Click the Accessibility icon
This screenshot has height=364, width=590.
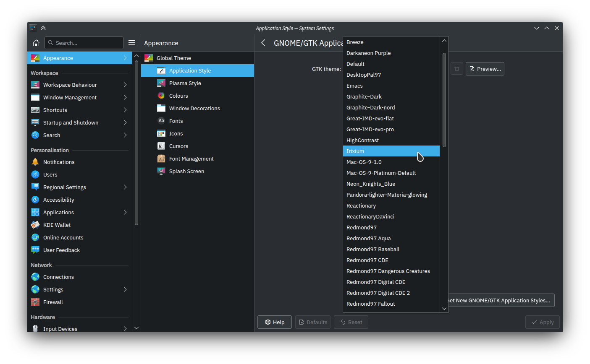35,200
